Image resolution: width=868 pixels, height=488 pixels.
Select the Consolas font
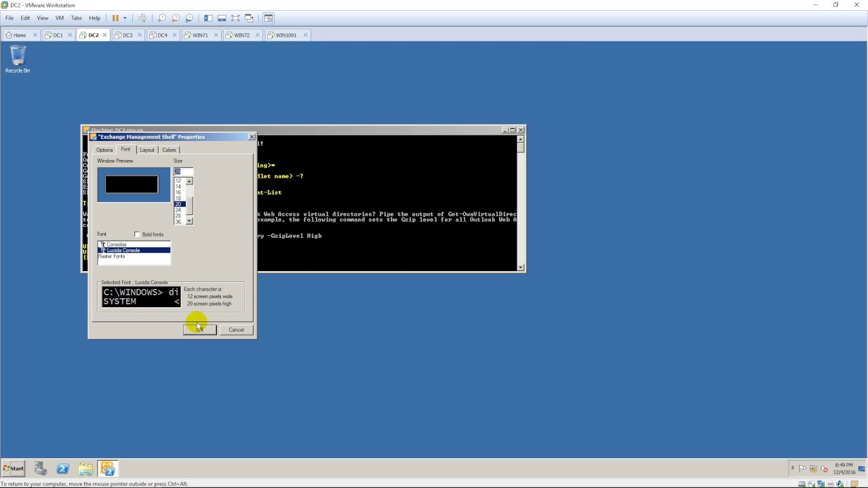coord(134,244)
